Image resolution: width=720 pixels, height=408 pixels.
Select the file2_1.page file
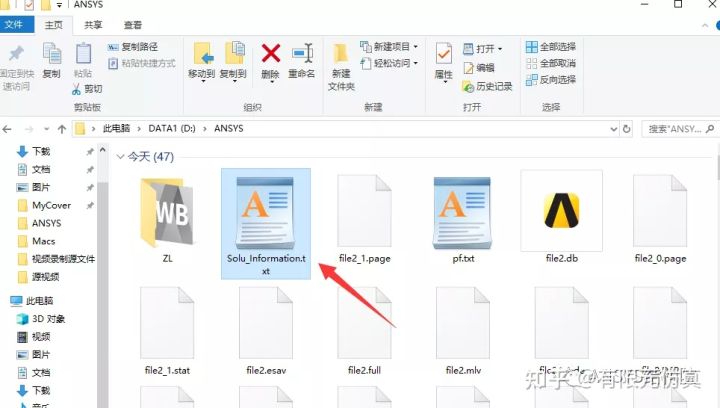(x=365, y=219)
